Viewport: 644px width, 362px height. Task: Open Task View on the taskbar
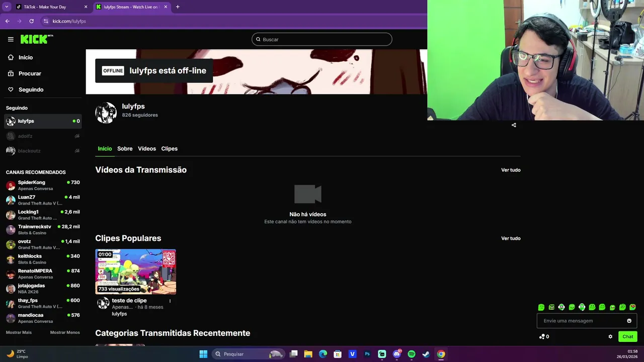point(294,354)
